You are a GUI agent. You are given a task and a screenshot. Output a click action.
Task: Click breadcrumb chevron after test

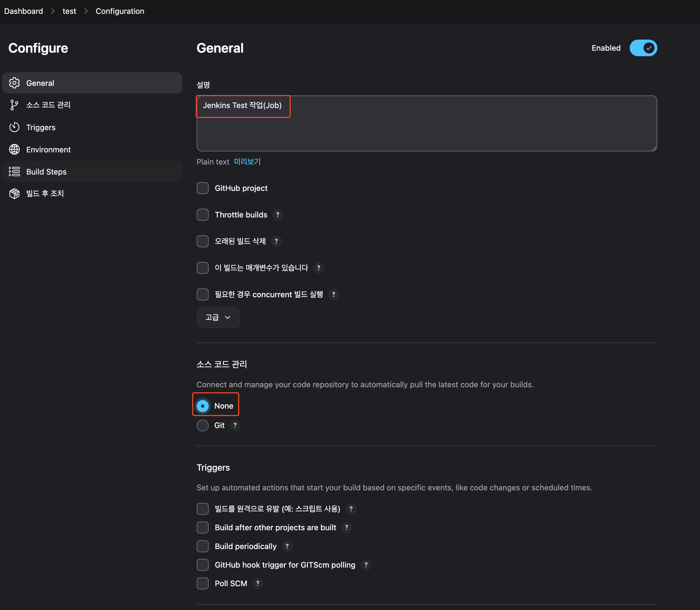(x=86, y=11)
